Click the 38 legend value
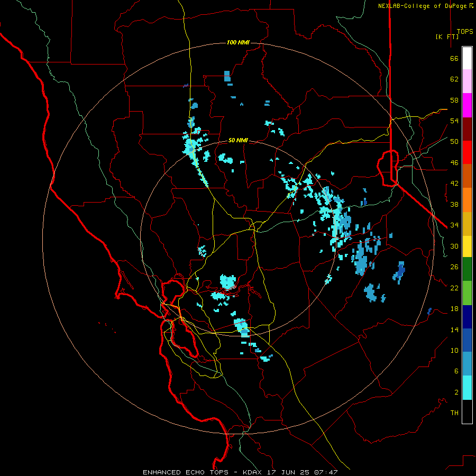Image resolution: width=476 pixels, height=476 pixels. (454, 204)
